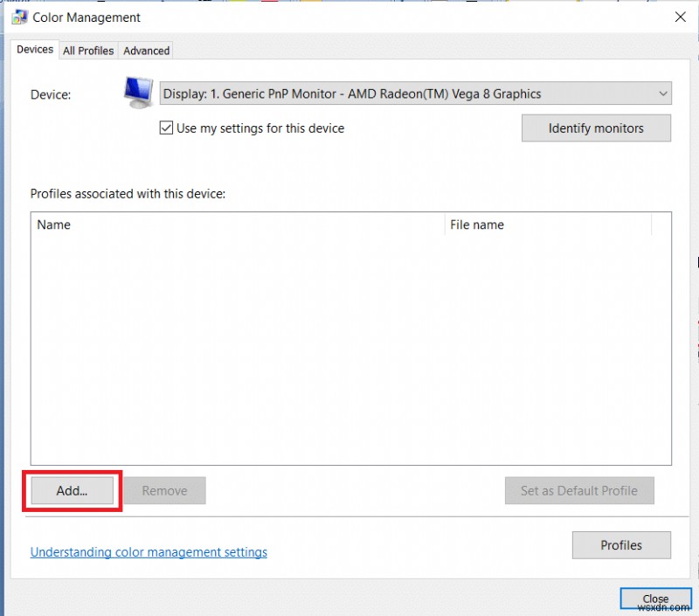The width and height of the screenshot is (699, 616).
Task: Open the Profiles options menu
Action: (621, 544)
